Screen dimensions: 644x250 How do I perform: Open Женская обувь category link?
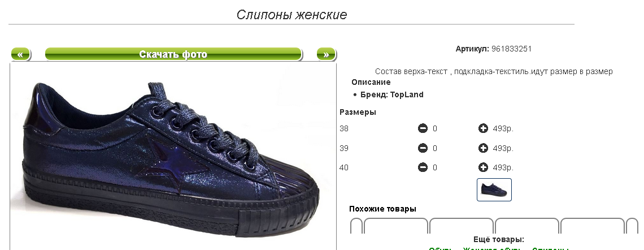point(491,248)
